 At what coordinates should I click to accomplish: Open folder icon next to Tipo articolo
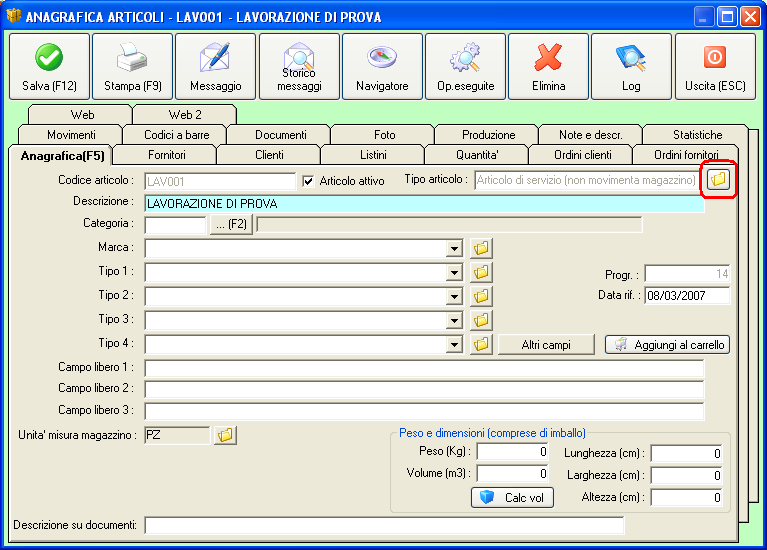(719, 179)
